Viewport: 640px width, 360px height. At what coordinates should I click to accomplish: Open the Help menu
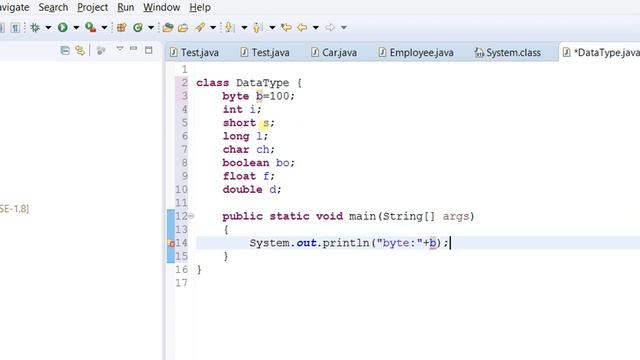[200, 7]
